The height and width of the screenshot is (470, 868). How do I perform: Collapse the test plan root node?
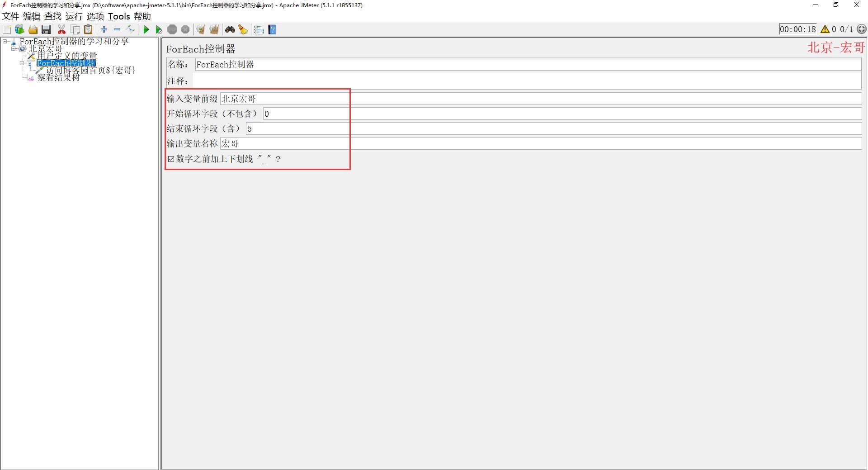click(5, 42)
